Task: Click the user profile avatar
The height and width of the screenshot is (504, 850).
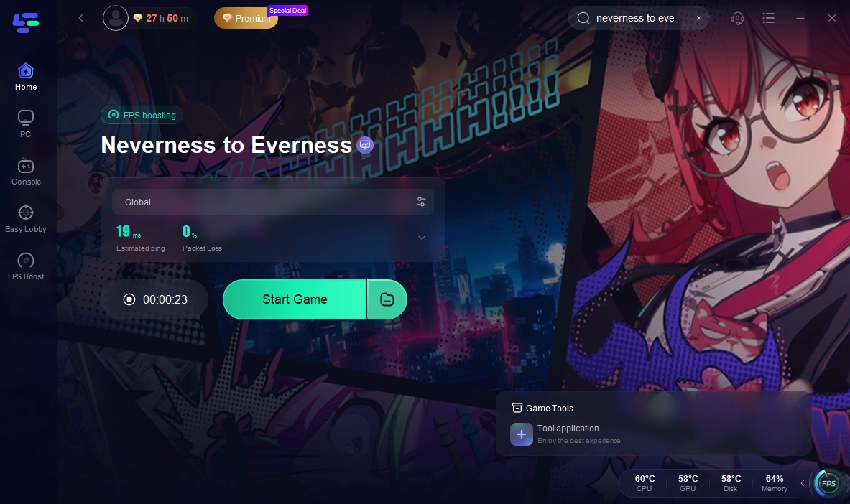Action: pos(116,18)
